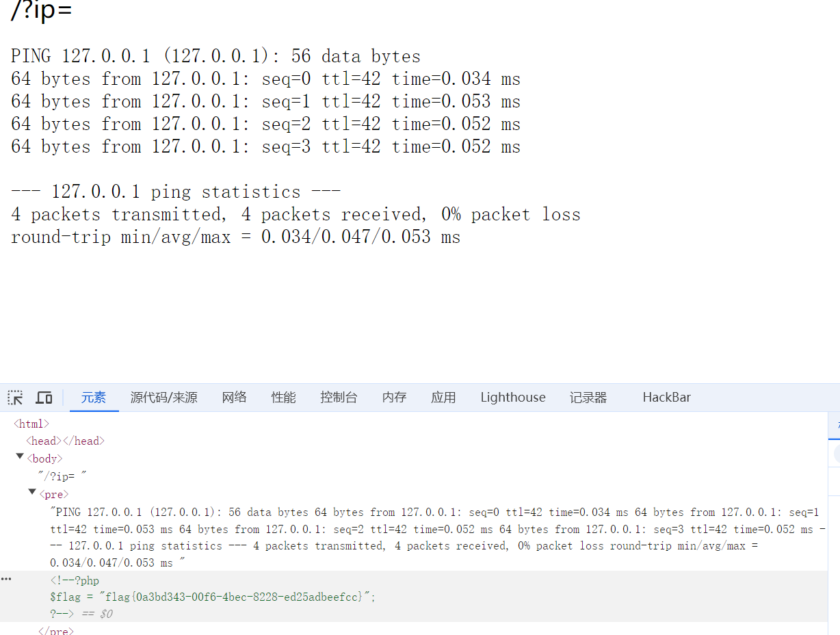
Task: Open the Lighthouse tab
Action: tap(513, 398)
